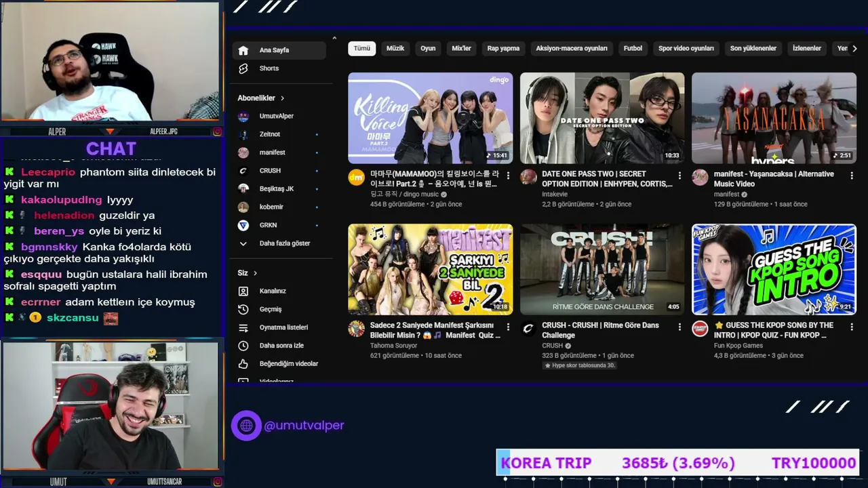The height and width of the screenshot is (488, 868).
Task: Click intakevie avatar beside Date One Pass video
Action: pos(528,178)
